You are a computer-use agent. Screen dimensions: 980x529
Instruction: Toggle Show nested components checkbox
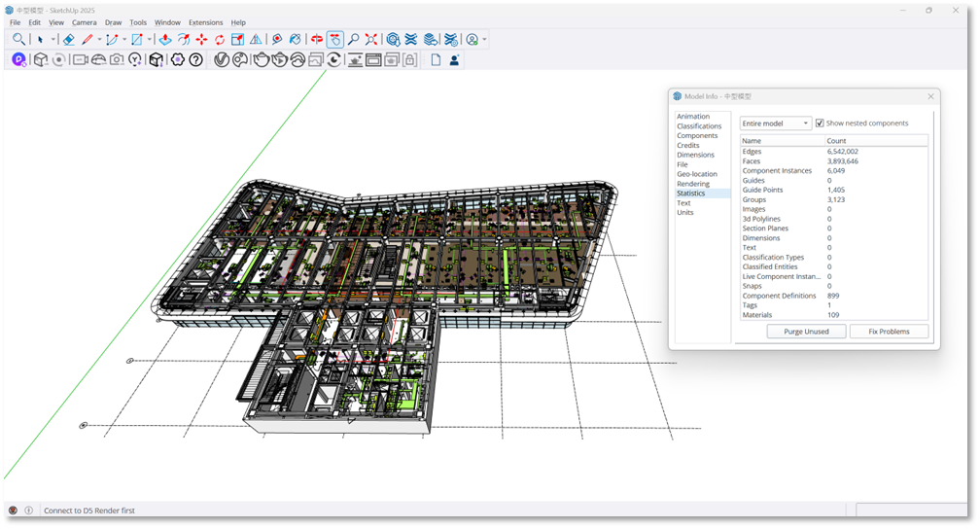coord(820,123)
